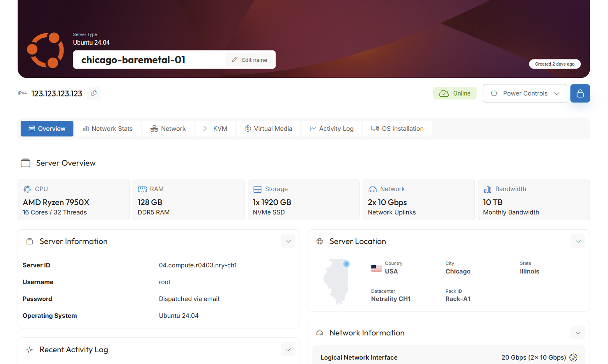This screenshot has height=364, width=608.
Task: Click the Online status badge
Action: 454,93
